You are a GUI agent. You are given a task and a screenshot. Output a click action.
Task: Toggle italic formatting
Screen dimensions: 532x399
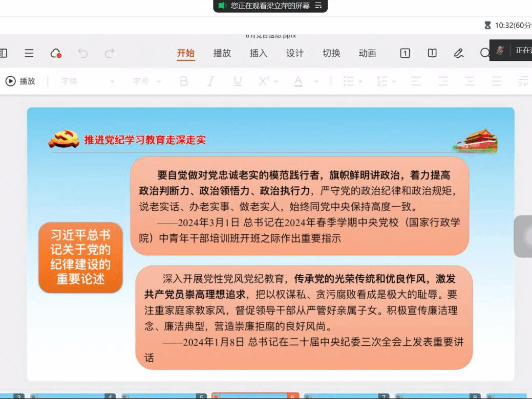click(x=210, y=81)
